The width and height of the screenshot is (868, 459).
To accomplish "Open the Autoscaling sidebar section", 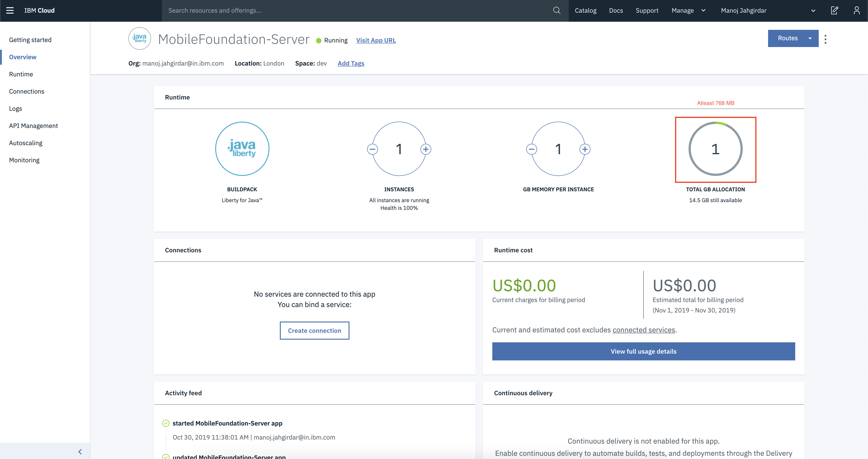I will click(x=26, y=143).
